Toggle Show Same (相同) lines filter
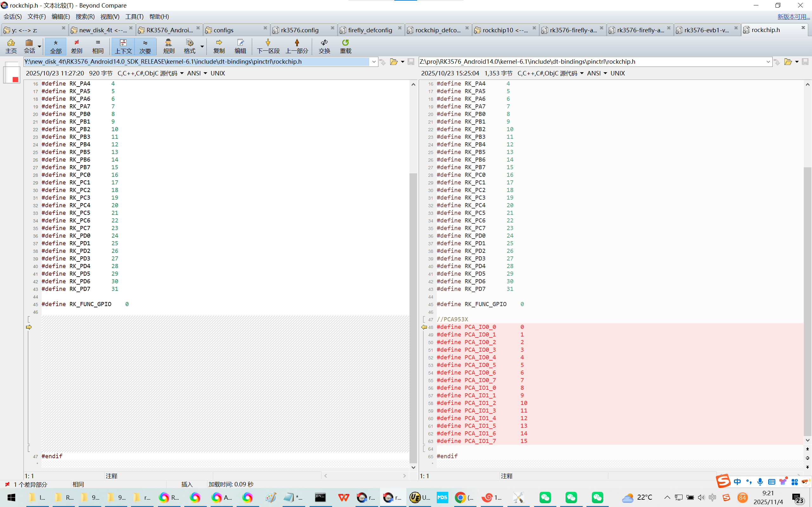812x507 pixels. click(98, 46)
